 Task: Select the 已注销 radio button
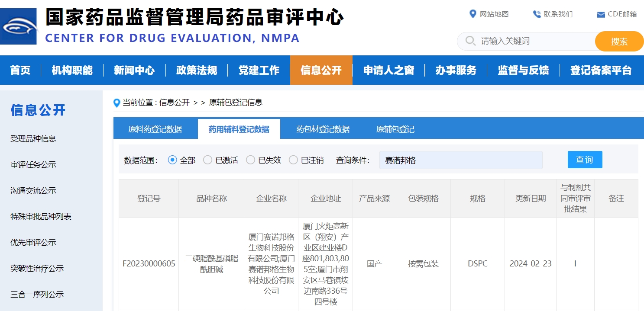[x=294, y=160]
